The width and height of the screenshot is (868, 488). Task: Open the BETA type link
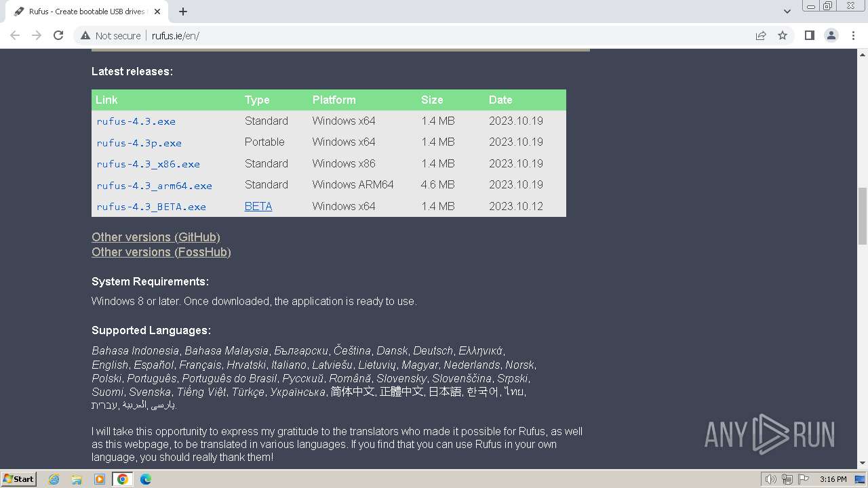pos(258,206)
